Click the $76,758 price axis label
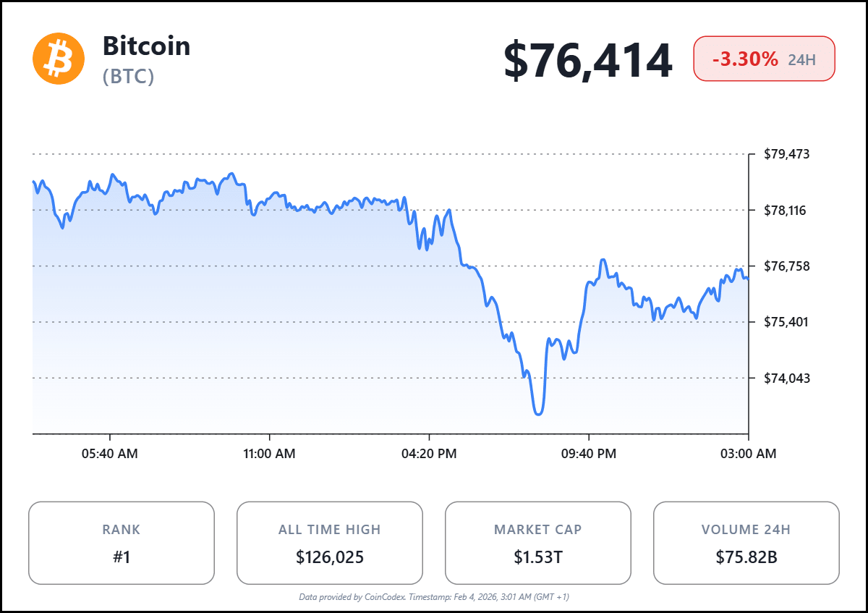The height and width of the screenshot is (613, 868). pos(787,266)
